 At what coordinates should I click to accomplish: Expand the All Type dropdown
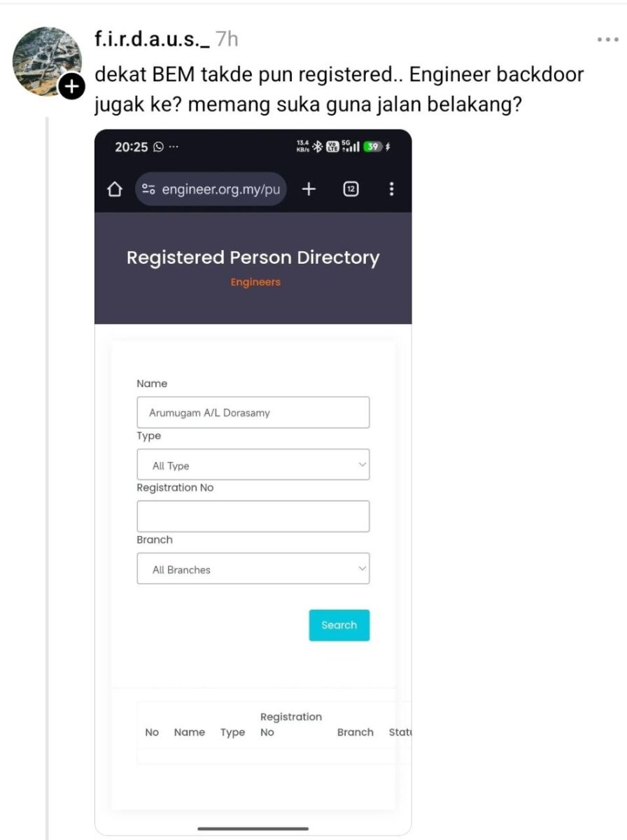(253, 465)
